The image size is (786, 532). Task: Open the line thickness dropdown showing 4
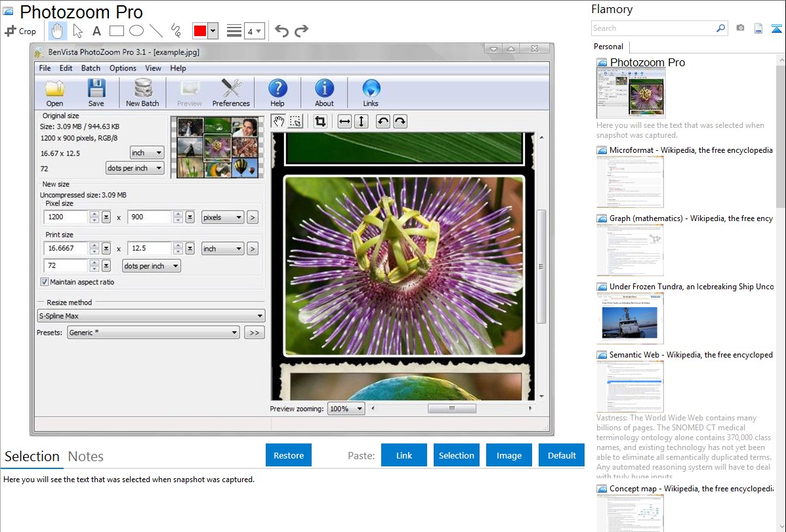coord(254,31)
